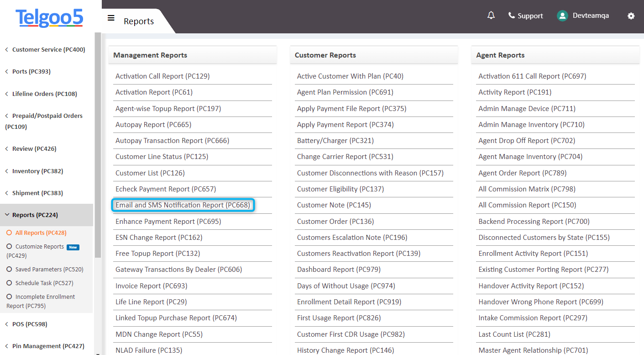Click the Support phone icon
Screen dimensions: 644x355
coord(511,16)
